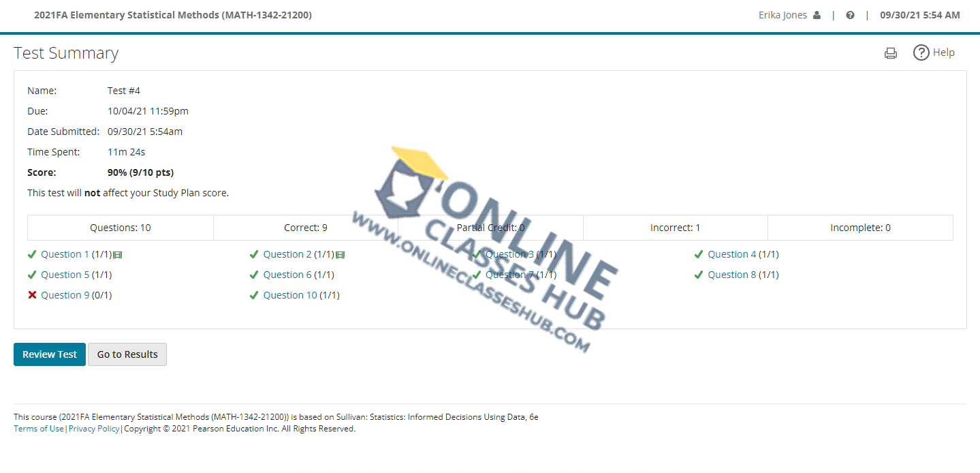Open the incorrect Question 9 link
This screenshot has width=980, height=473.
click(x=65, y=295)
